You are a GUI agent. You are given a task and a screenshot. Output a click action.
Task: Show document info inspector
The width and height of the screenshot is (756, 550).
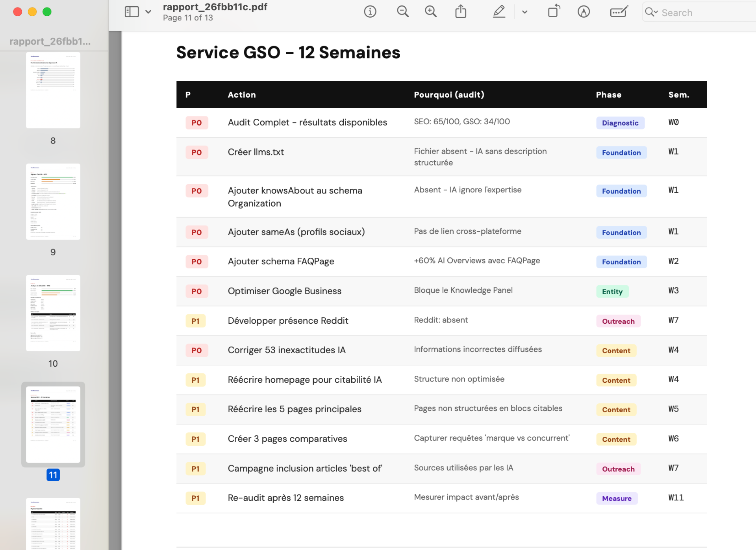[x=370, y=12]
